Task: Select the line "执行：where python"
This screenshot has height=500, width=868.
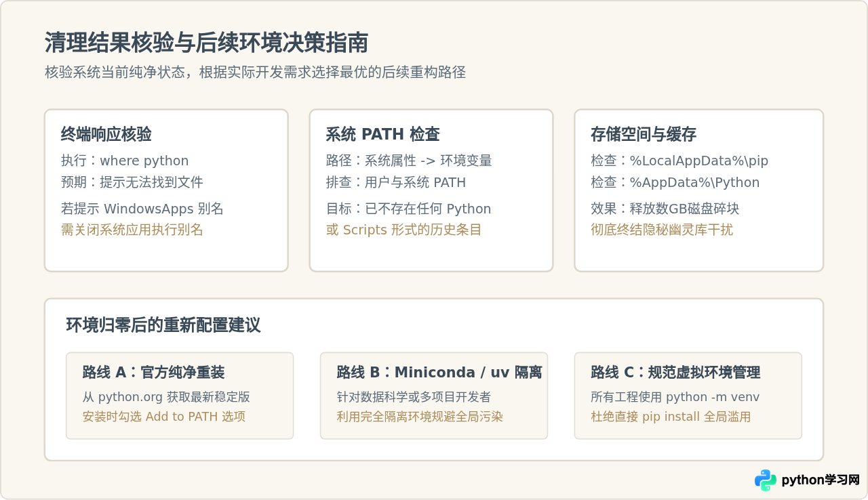Action: click(x=125, y=161)
